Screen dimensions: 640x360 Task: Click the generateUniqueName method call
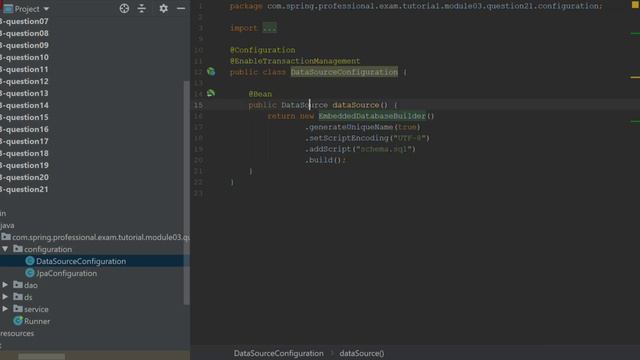click(x=351, y=127)
